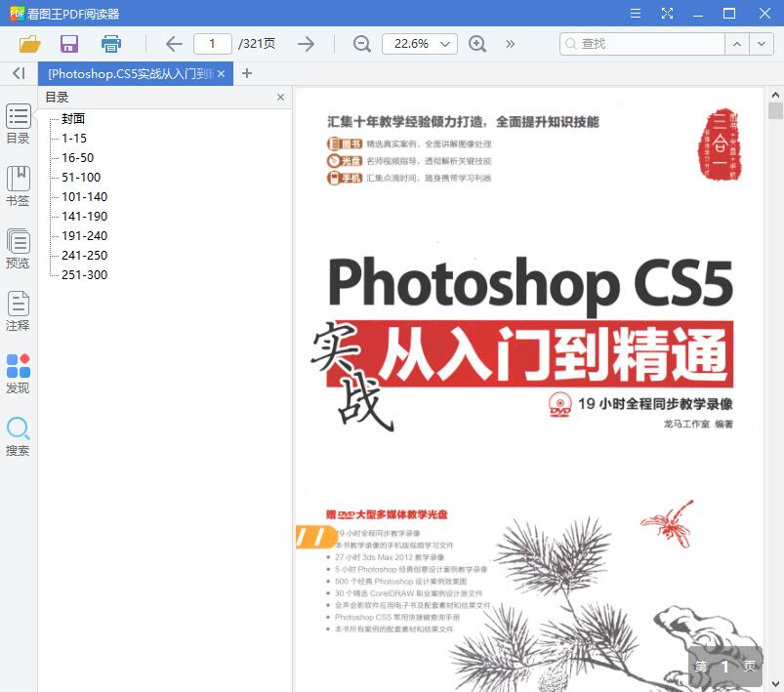Click the /321页 total pages label

point(257,44)
